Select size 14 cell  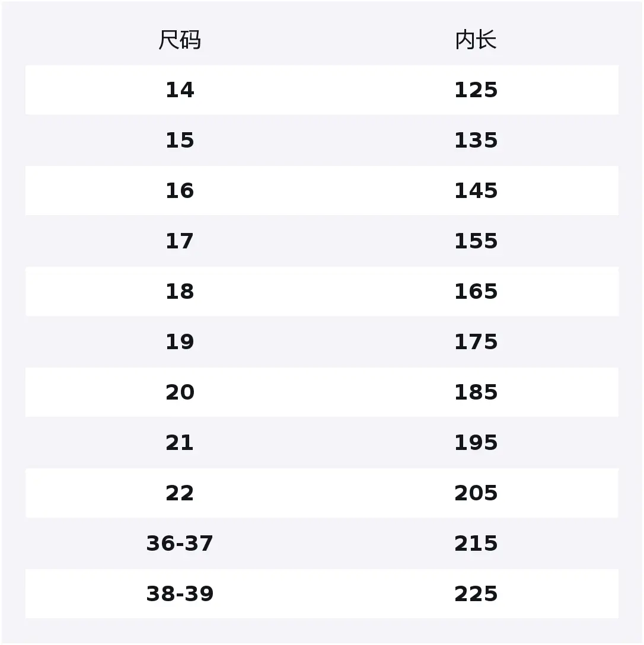pyautogui.click(x=180, y=90)
